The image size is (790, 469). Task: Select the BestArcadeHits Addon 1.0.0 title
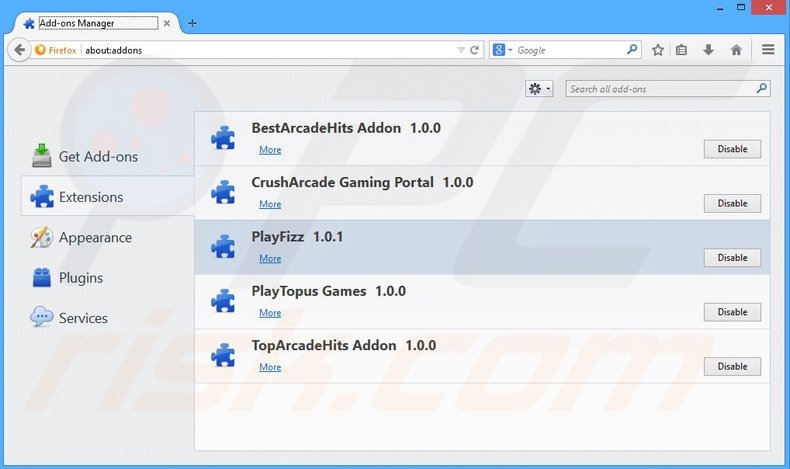(x=346, y=127)
